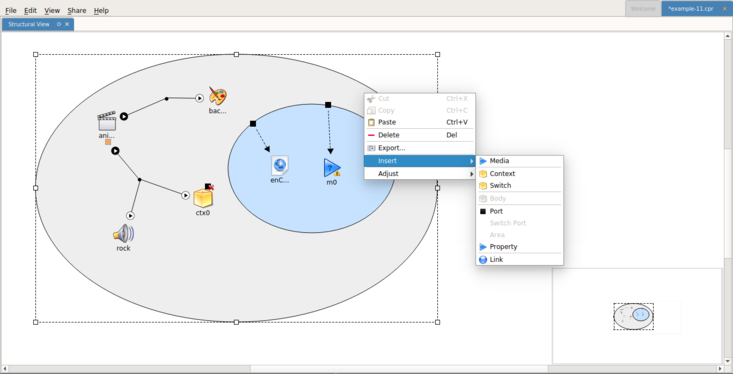Open the View menu
Image resolution: width=733 pixels, height=374 pixels.
pyautogui.click(x=52, y=10)
